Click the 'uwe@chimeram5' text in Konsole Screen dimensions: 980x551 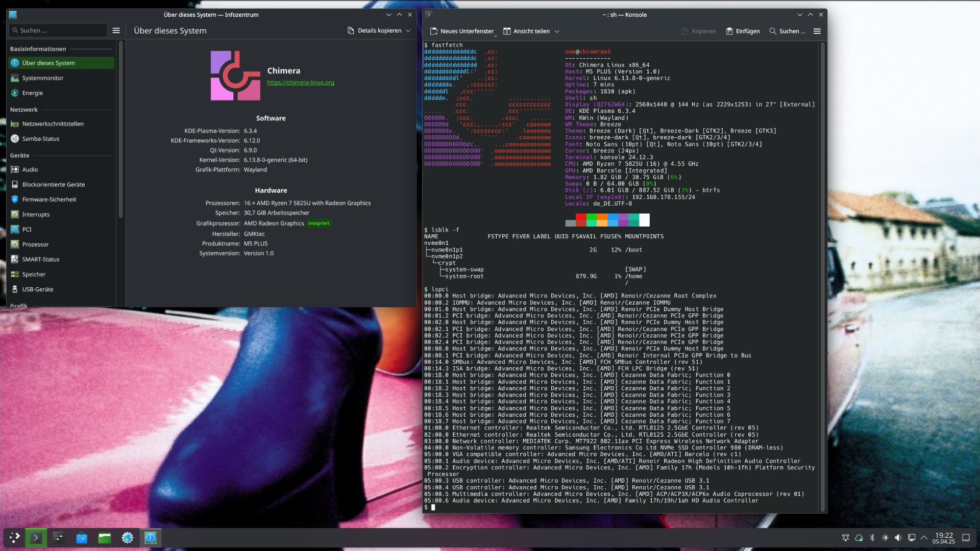point(587,52)
